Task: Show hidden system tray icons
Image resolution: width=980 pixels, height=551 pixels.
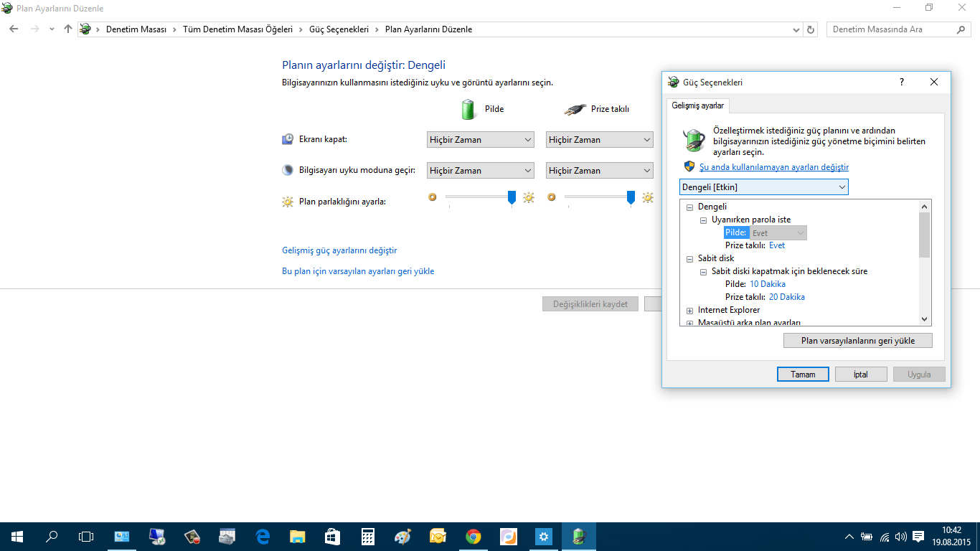Action: point(849,537)
